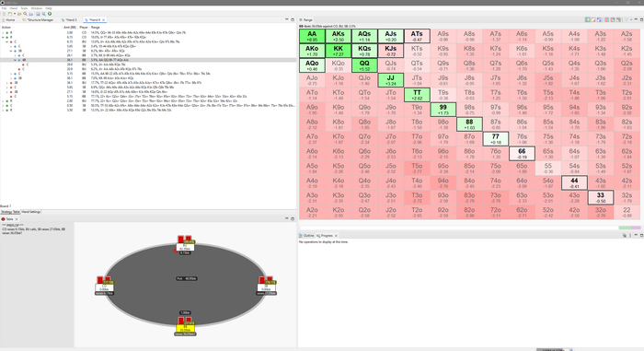The image size is (644, 351).
Task: Select the first green-red range display mode icon
Action: [588, 19]
